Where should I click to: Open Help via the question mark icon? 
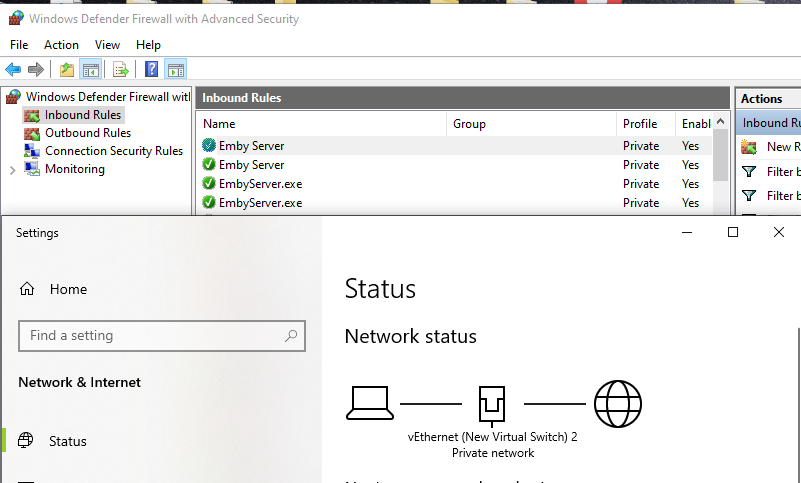click(151, 69)
